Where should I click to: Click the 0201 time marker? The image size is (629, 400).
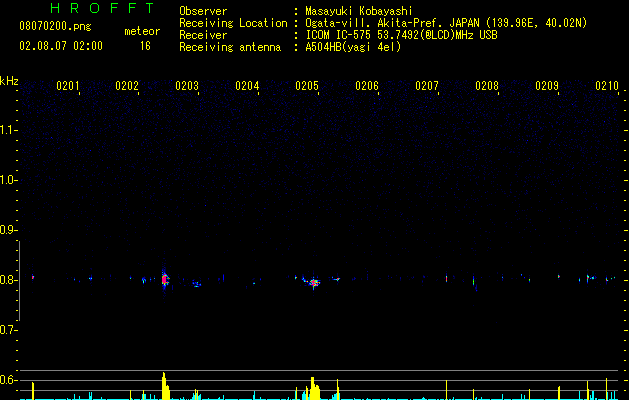click(67, 86)
